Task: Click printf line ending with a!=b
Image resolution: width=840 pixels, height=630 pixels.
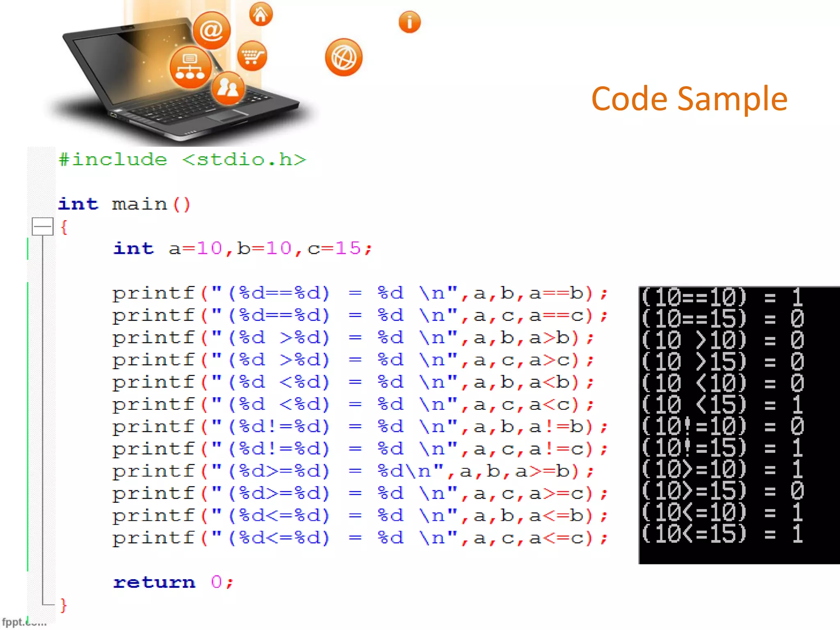Action: click(360, 427)
